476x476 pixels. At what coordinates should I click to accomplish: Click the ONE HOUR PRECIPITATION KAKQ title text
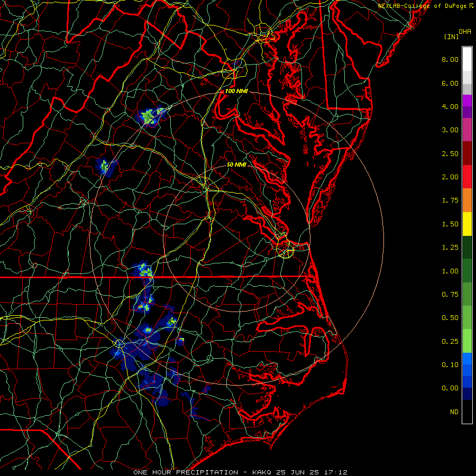(240, 472)
